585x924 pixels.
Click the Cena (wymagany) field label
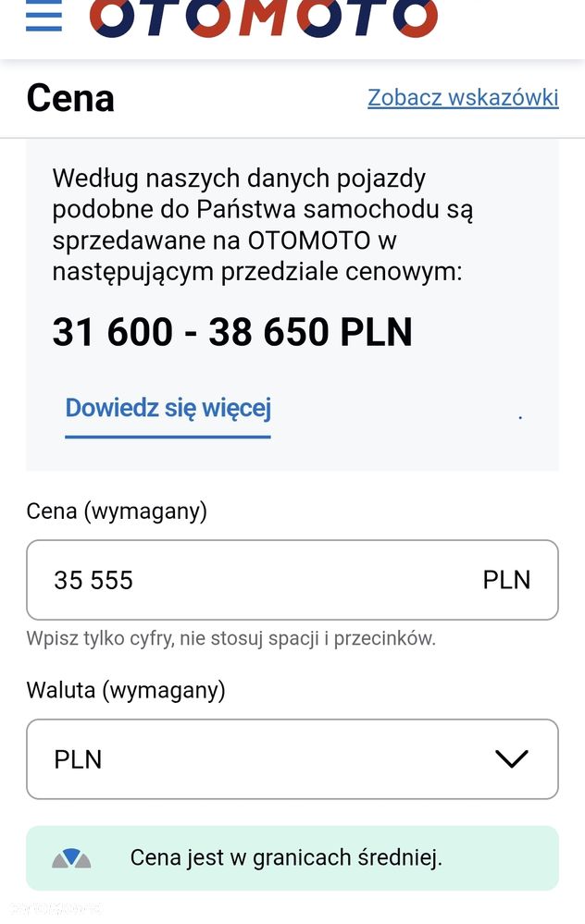[117, 511]
